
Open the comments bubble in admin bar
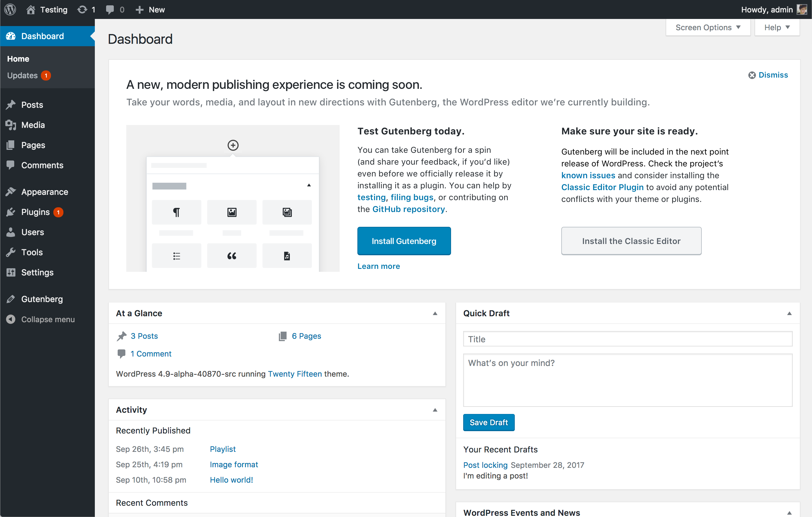coord(110,9)
